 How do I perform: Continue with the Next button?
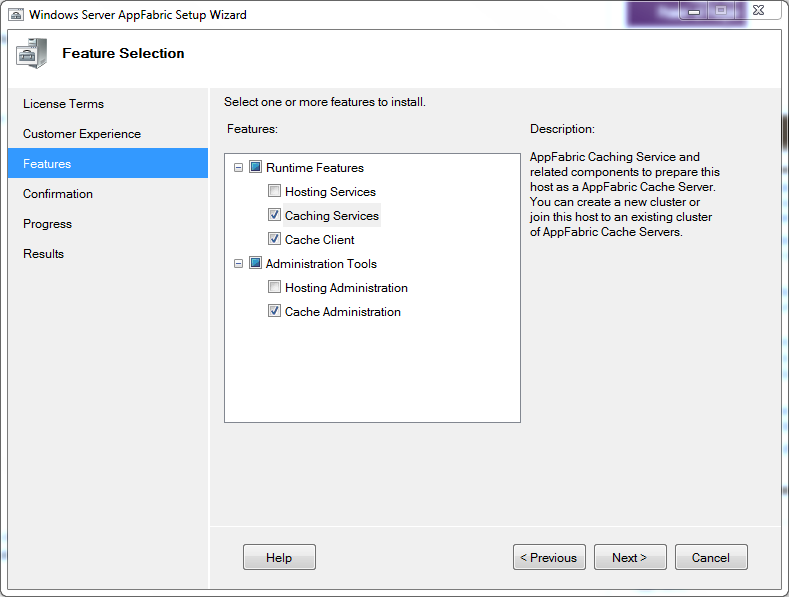click(x=630, y=557)
